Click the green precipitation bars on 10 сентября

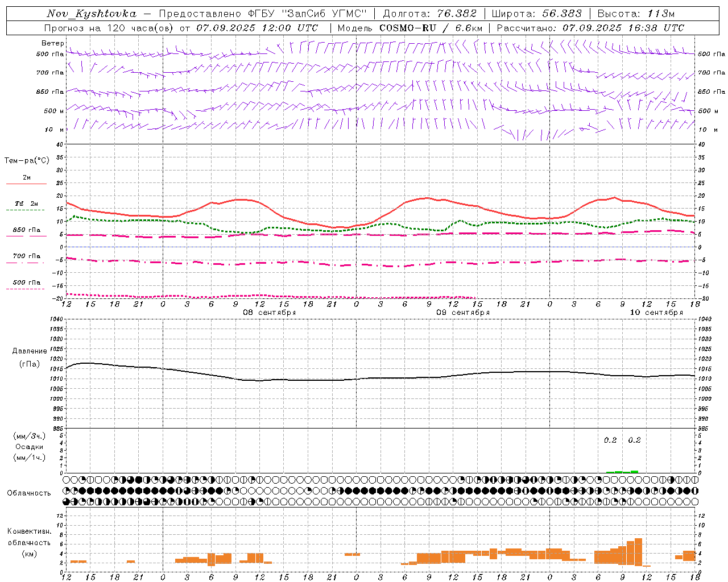622,472
